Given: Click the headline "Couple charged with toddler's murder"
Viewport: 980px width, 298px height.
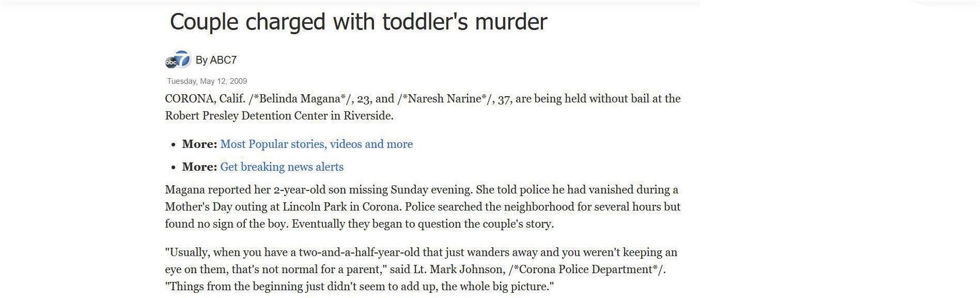Looking at the screenshot, I should 358,22.
